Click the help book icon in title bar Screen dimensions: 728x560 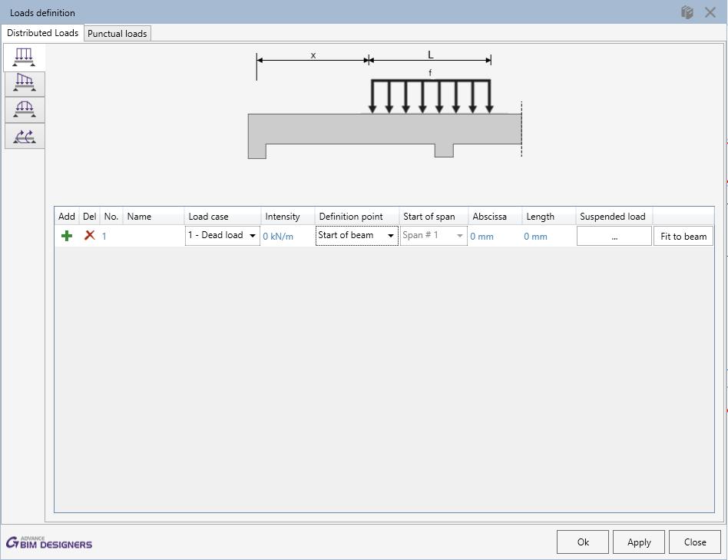tap(687, 12)
